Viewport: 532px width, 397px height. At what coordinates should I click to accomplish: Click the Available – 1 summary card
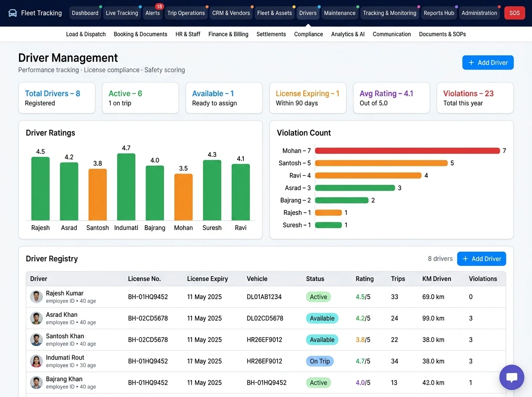[224, 98]
